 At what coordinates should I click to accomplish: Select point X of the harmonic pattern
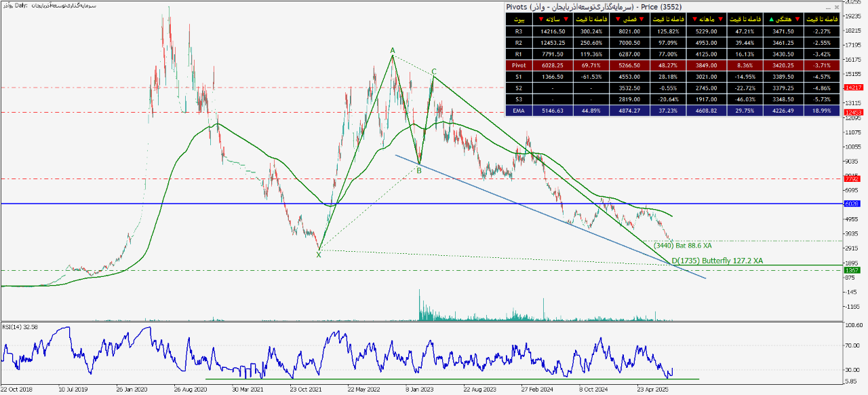(x=319, y=254)
